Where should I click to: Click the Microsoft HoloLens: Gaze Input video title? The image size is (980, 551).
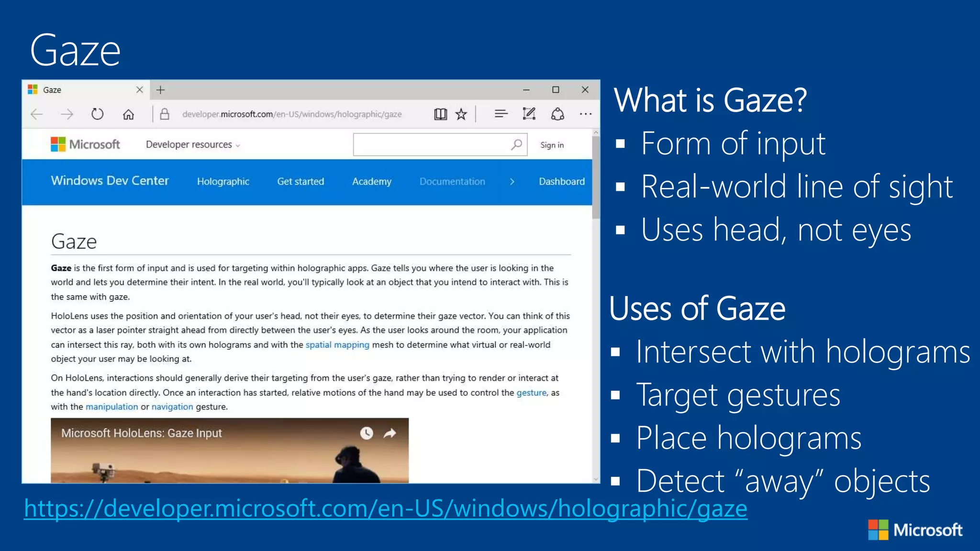coord(142,433)
